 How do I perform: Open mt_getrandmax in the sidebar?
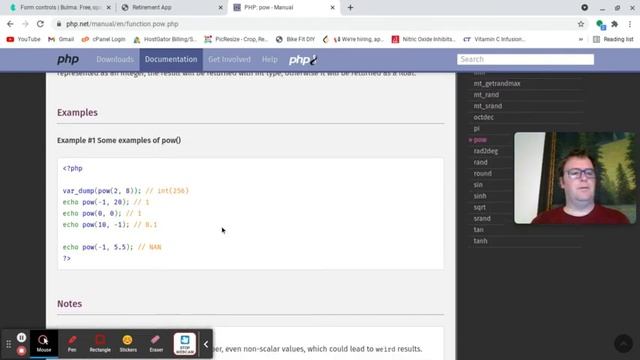point(497,83)
